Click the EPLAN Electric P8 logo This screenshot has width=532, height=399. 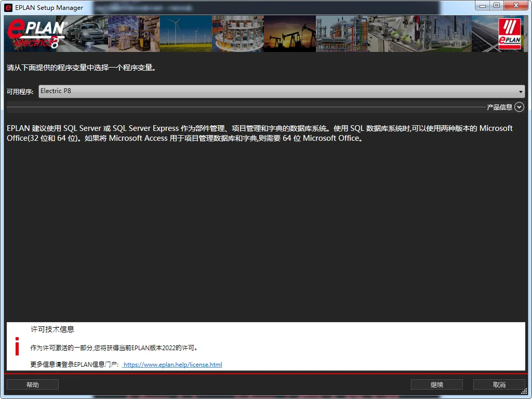(x=35, y=34)
